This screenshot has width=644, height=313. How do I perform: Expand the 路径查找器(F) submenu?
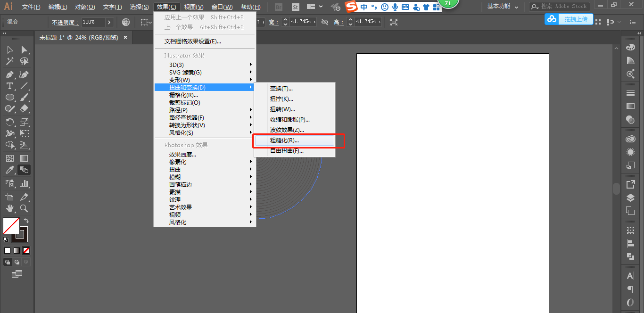click(205, 117)
